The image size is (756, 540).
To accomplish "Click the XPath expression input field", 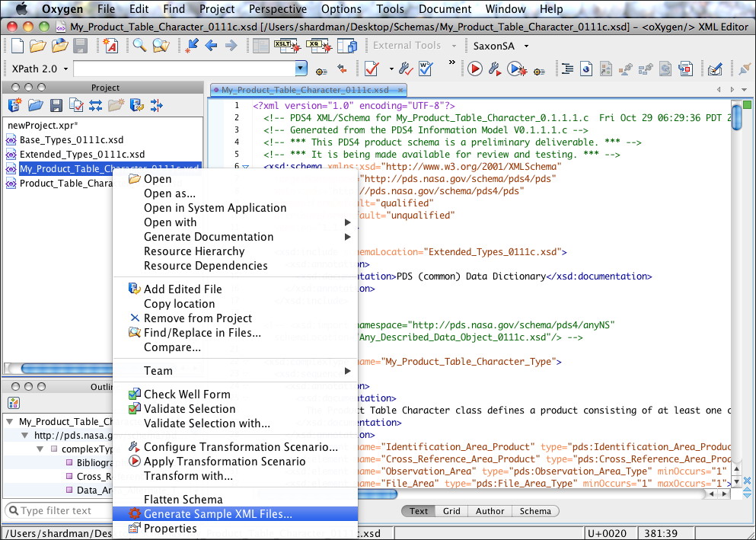I will (185, 69).
